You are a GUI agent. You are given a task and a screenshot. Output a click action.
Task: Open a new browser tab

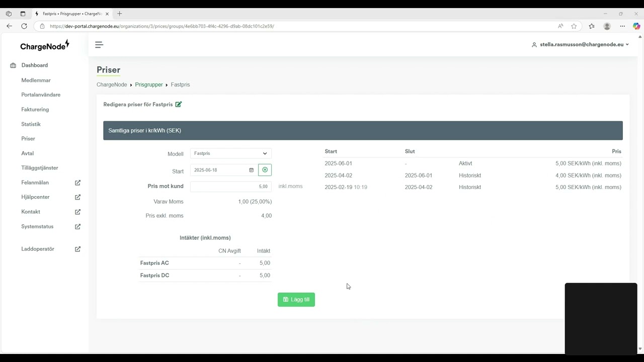119,14
